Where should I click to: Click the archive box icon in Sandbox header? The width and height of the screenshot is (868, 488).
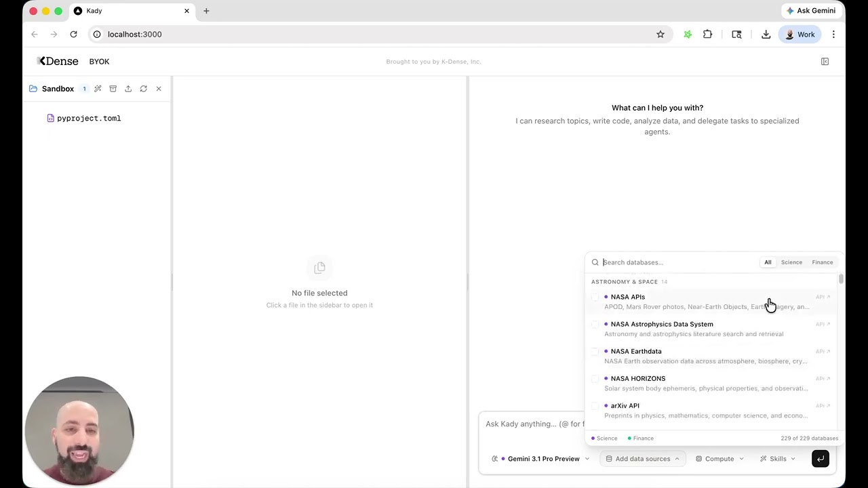tap(113, 89)
